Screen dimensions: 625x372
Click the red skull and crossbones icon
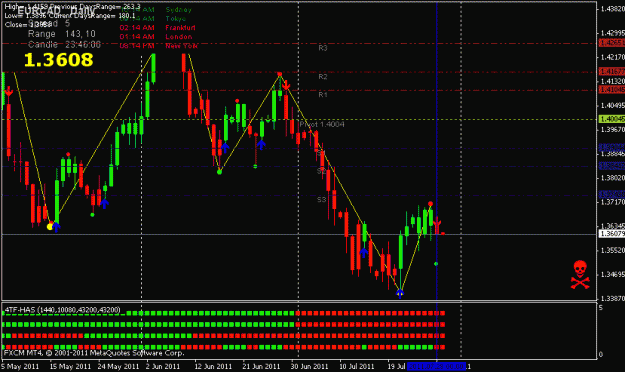580,275
